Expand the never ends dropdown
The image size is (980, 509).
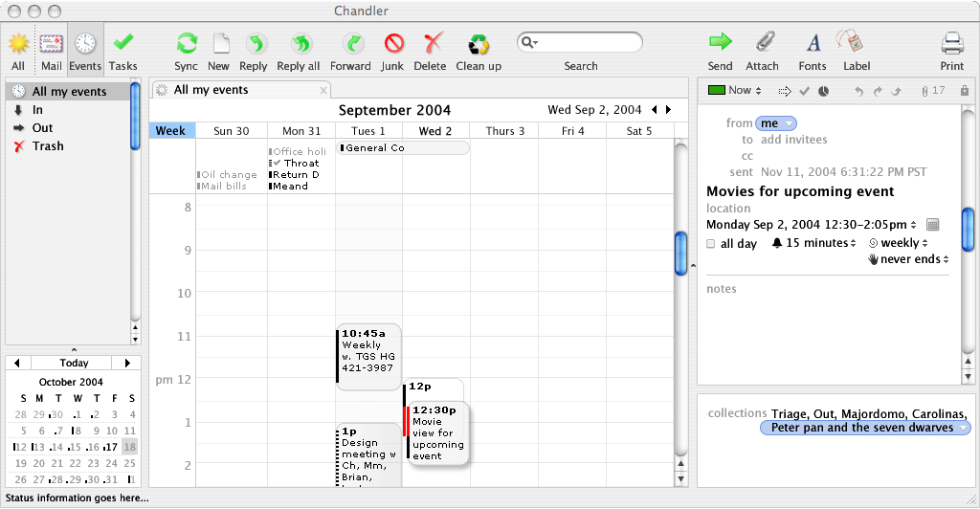[913, 259]
